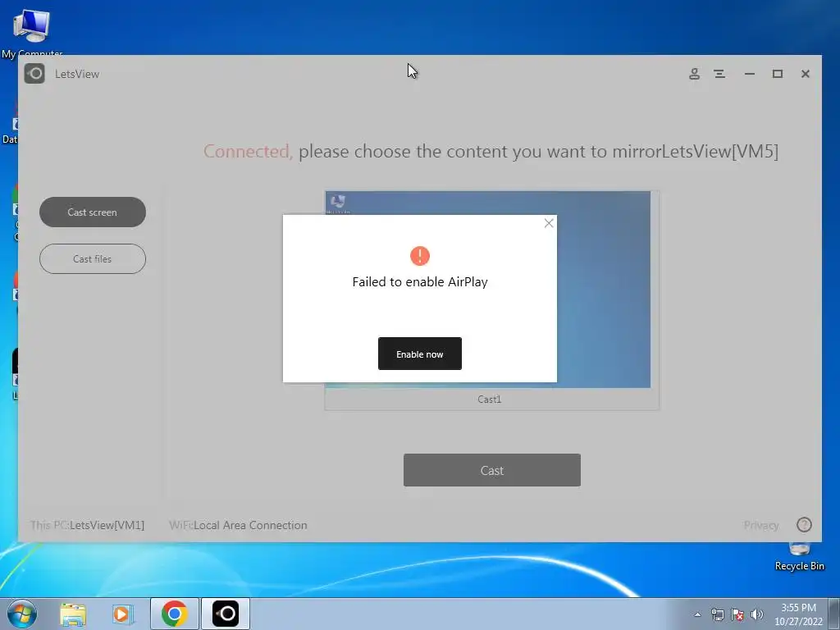840x630 pixels.
Task: Close the LetsView window
Action: [x=806, y=74]
